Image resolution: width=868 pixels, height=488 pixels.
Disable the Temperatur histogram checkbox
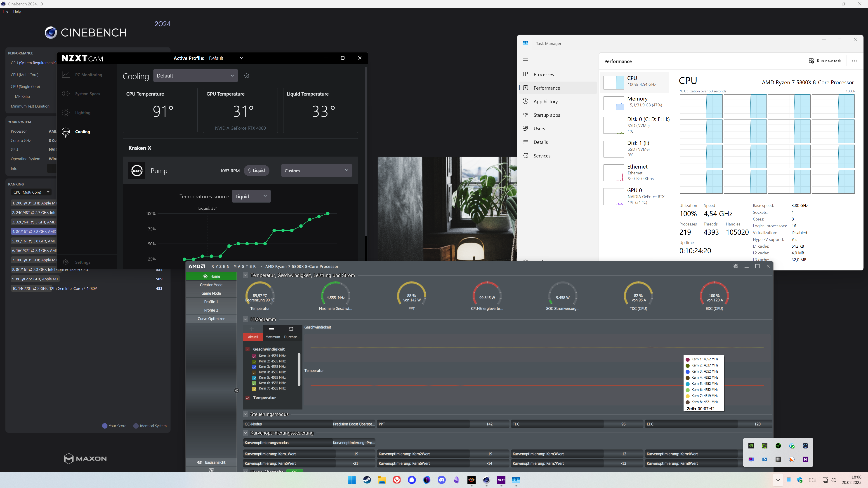(x=248, y=398)
